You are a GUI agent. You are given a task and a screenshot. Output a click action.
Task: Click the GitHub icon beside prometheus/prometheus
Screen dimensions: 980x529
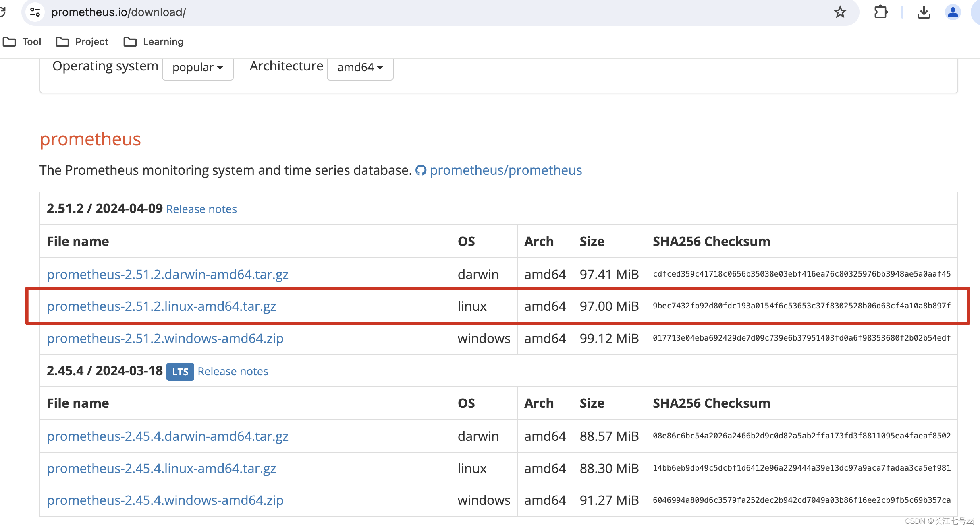pos(421,170)
